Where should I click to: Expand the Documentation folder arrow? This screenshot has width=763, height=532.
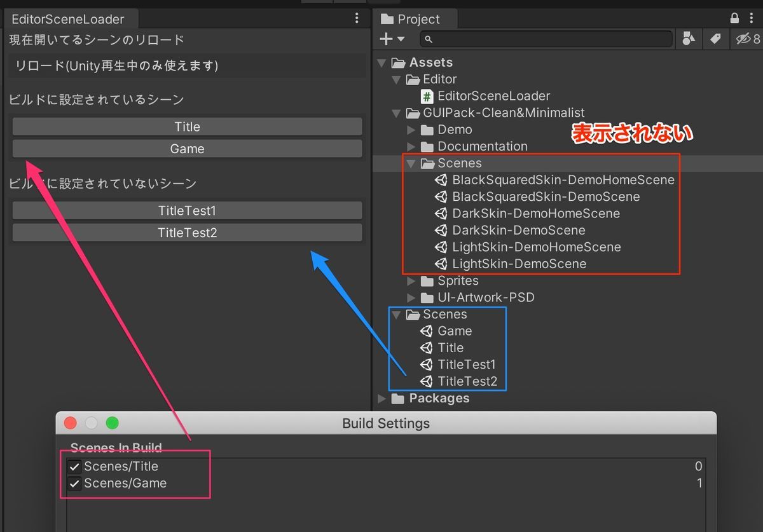click(411, 146)
